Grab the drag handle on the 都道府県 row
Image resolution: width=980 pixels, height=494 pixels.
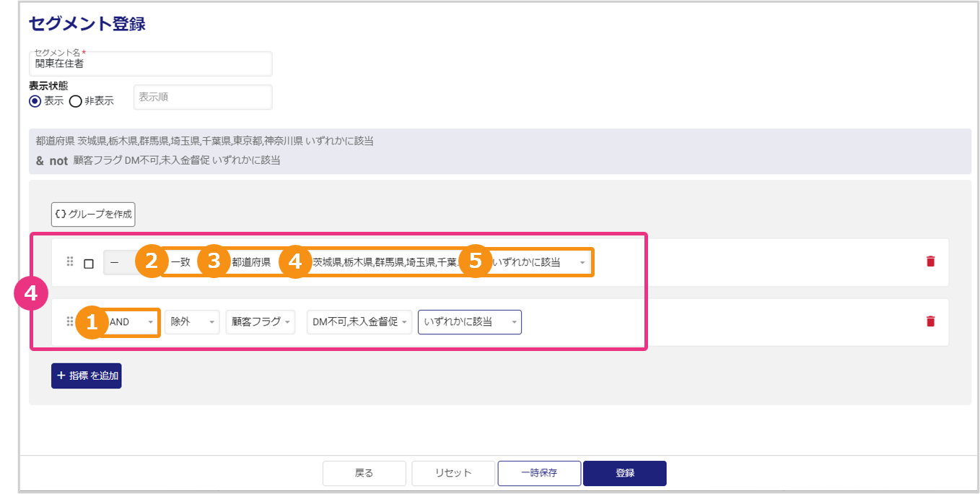click(x=70, y=262)
